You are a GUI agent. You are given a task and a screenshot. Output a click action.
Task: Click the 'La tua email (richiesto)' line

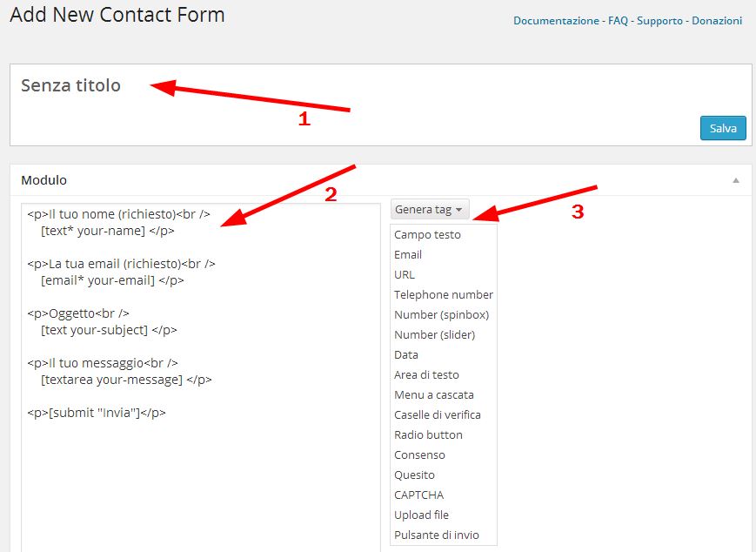tap(121, 264)
